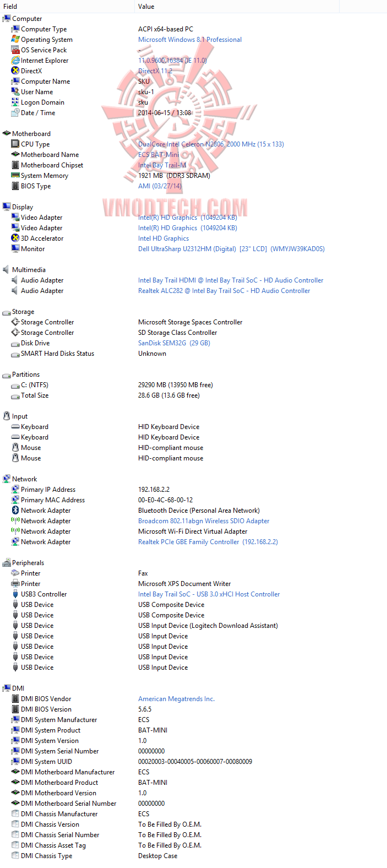The image size is (387, 868).
Task: Click the Bluetooth Network Adapter icon
Action: (x=15, y=511)
